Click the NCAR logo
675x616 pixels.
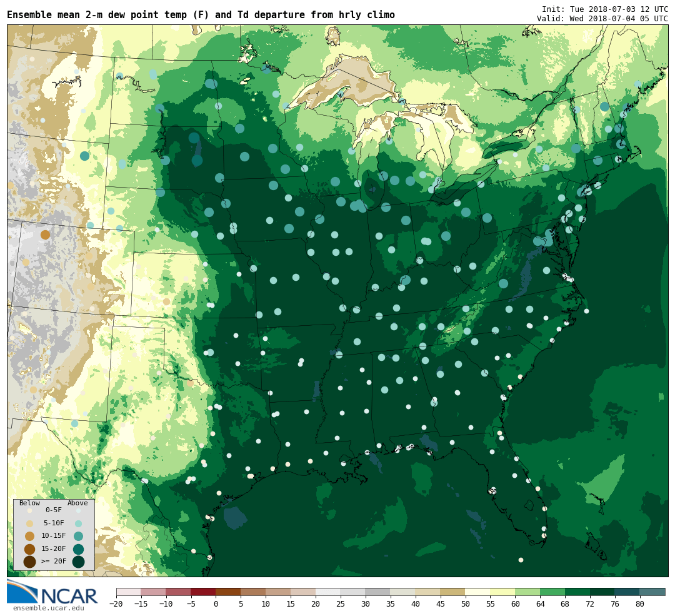pos(52,592)
